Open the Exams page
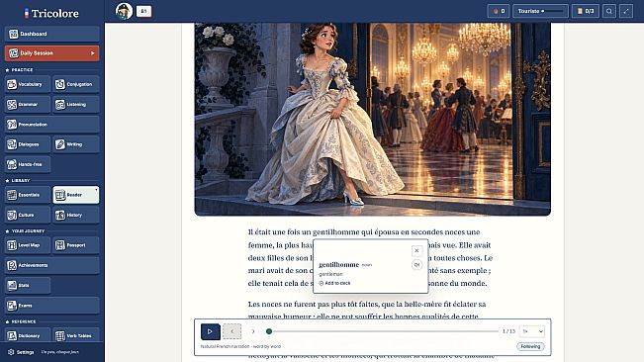This screenshot has width=644, height=362. (51, 306)
